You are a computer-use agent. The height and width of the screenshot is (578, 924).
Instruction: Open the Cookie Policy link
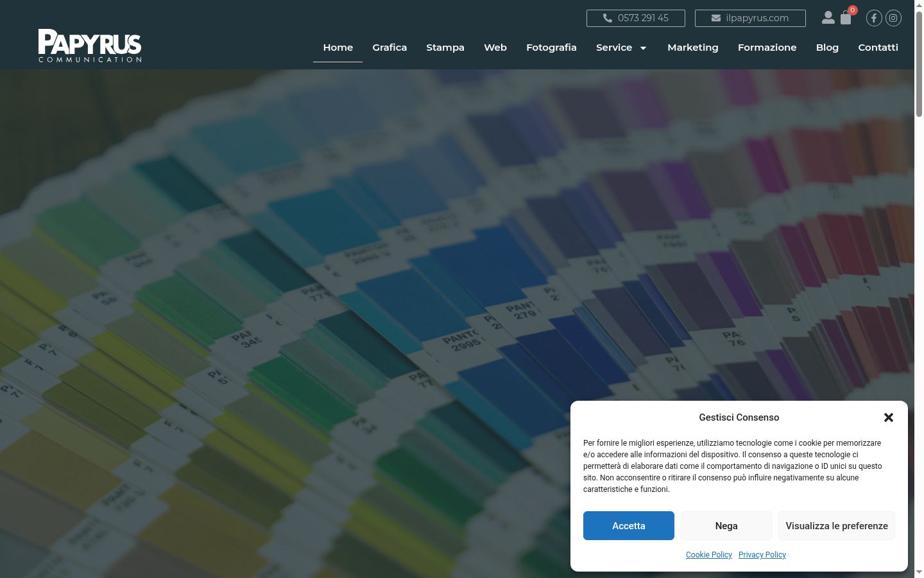click(709, 555)
